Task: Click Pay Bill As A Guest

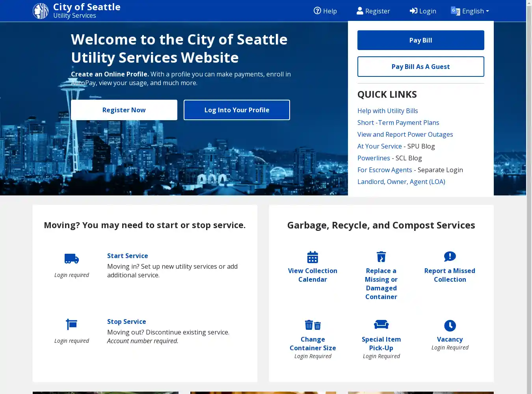Action: click(x=420, y=67)
